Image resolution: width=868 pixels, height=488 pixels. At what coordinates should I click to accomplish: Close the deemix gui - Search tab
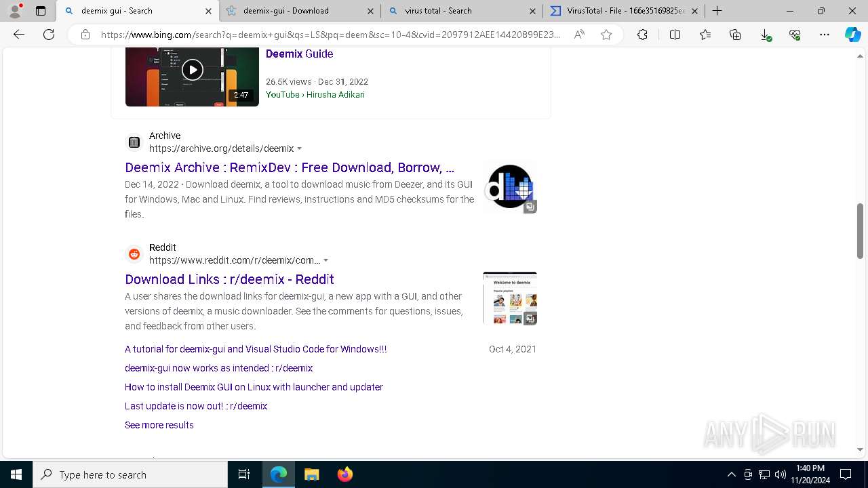208,11
